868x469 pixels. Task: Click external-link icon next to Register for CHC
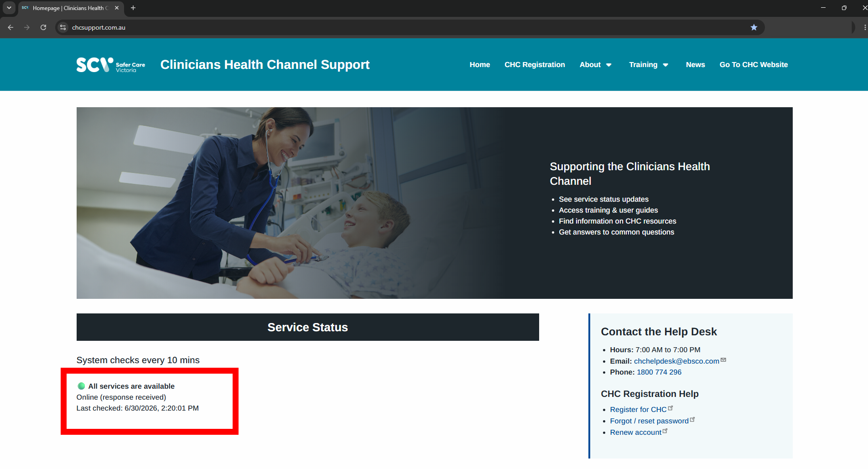point(670,408)
